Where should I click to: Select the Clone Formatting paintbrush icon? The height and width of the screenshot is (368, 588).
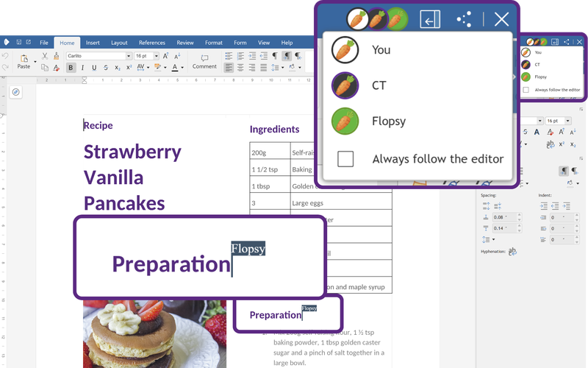[57, 56]
